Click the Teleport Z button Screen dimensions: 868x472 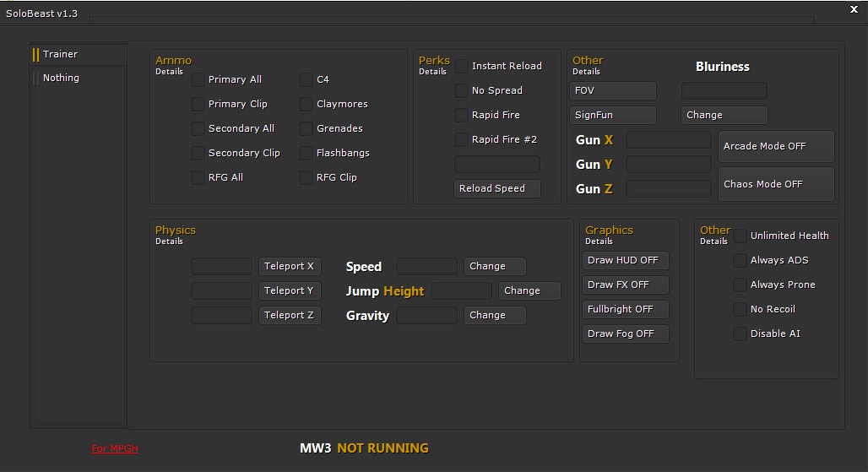tap(290, 315)
